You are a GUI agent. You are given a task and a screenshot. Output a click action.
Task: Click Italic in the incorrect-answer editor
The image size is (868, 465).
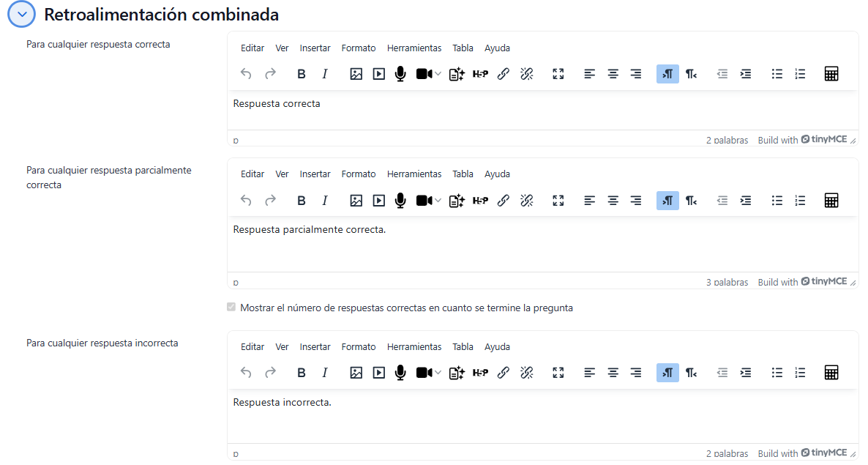coord(325,373)
